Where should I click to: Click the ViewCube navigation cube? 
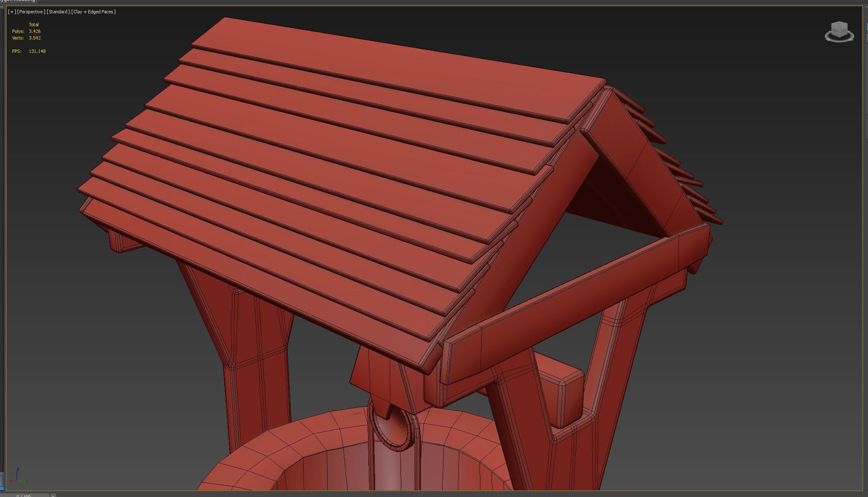[x=839, y=29]
